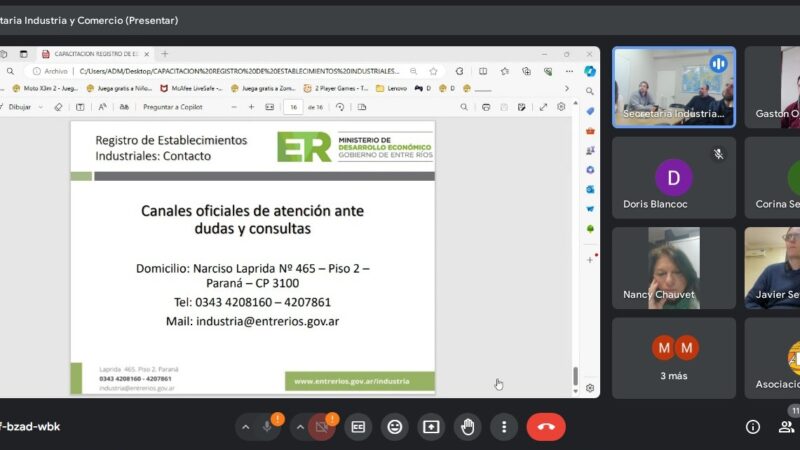Raise hand in the meeting
The image size is (800, 450).
tap(467, 427)
